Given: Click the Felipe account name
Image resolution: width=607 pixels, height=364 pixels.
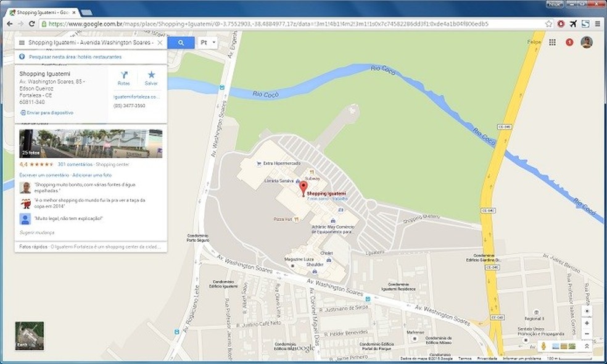Looking at the screenshot, I should [x=534, y=42].
